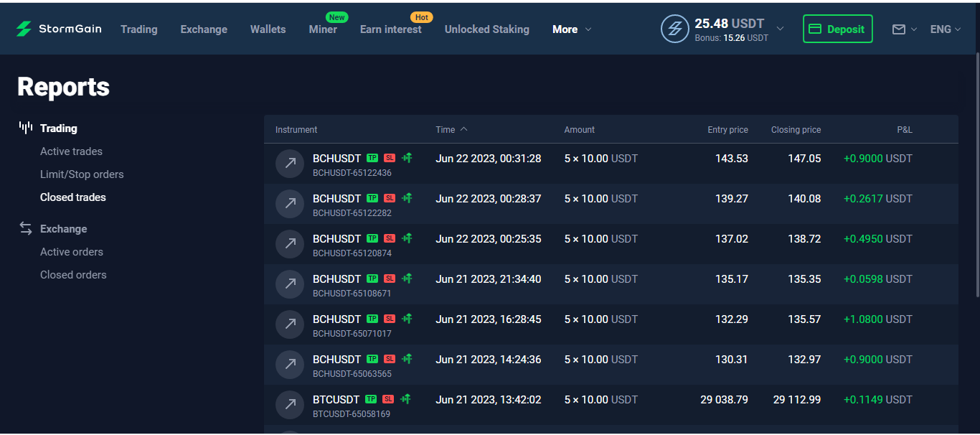Select Limit/Stop orders in sidebar

82,174
